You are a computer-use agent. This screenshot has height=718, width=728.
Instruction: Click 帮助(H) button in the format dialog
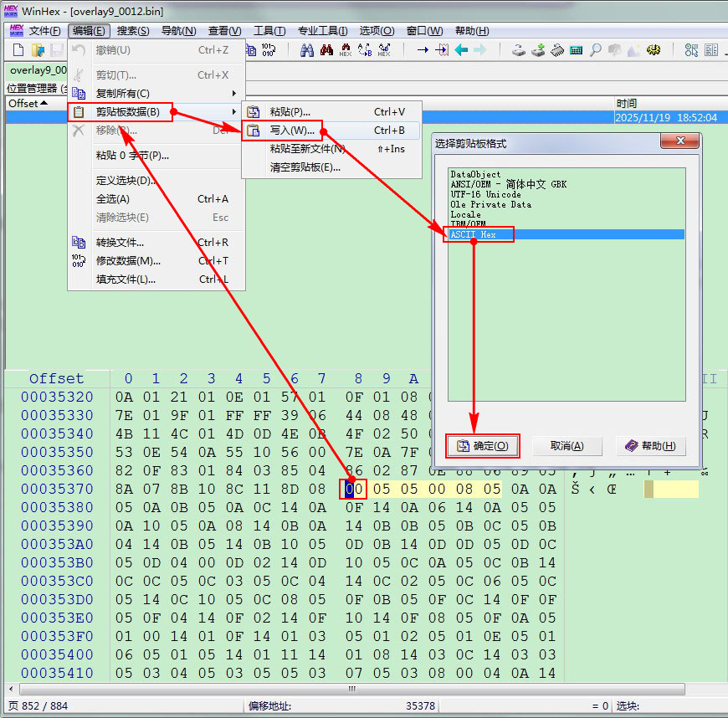pos(650,446)
